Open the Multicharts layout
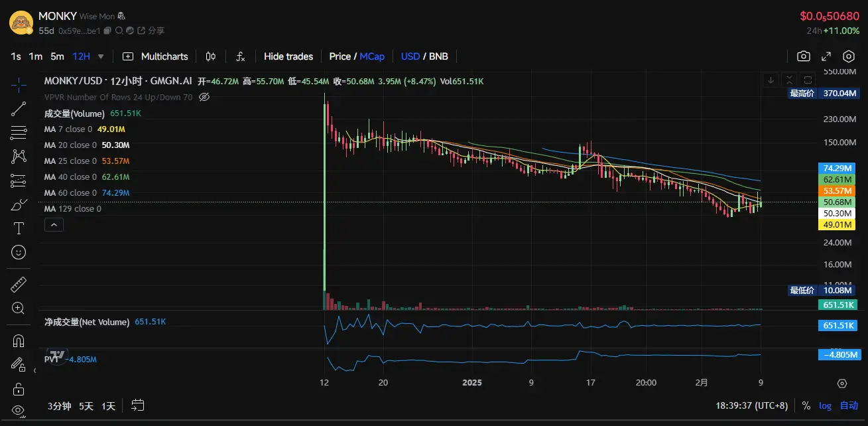Viewport: 868px width, 426px height. coord(156,56)
